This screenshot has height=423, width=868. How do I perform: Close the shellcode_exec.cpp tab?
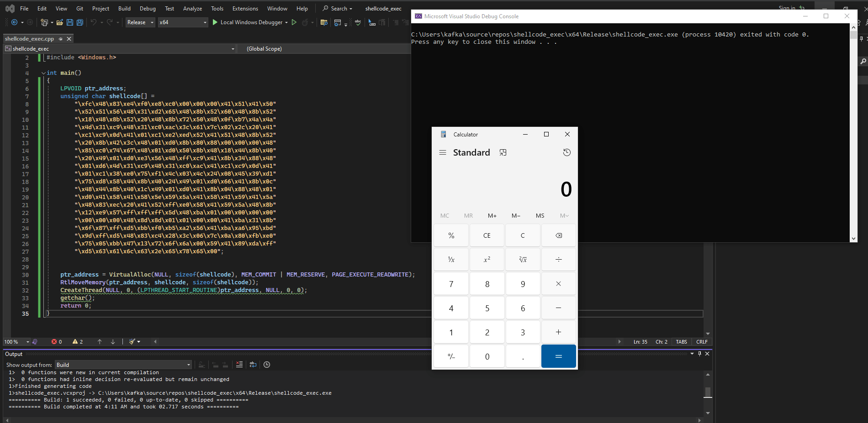pyautogui.click(x=69, y=39)
